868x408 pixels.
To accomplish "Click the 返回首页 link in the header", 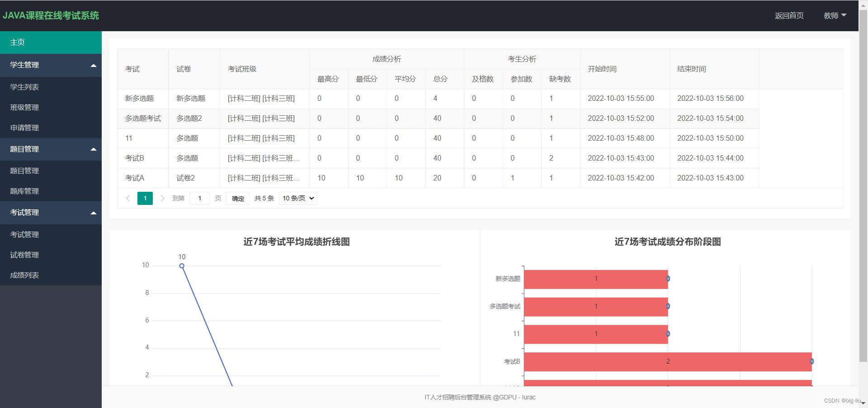I will point(788,15).
